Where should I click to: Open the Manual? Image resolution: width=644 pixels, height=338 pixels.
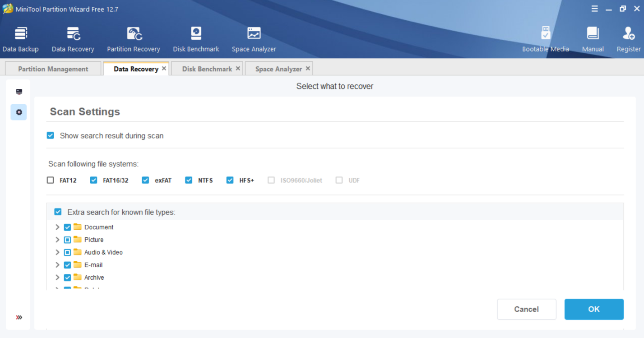click(x=593, y=39)
